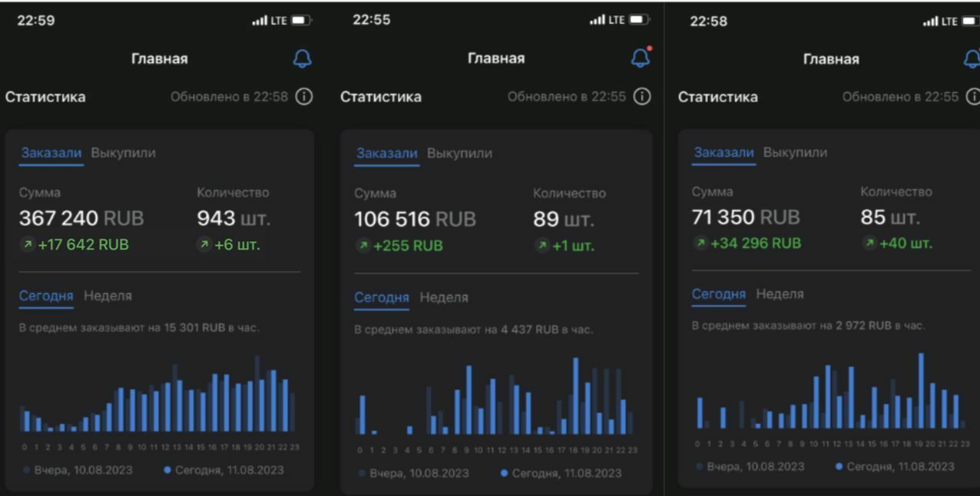Open notifications bell in 22:59 screen
The image size is (980, 496).
tap(303, 58)
